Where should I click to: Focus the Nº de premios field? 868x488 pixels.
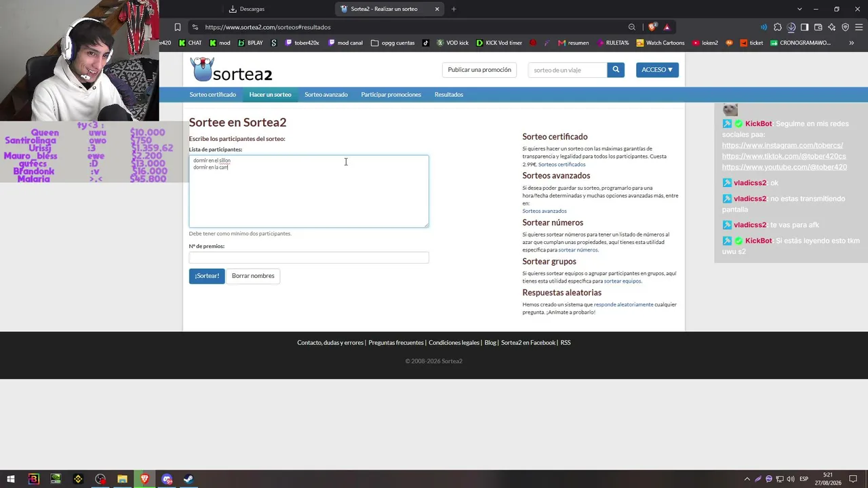309,258
